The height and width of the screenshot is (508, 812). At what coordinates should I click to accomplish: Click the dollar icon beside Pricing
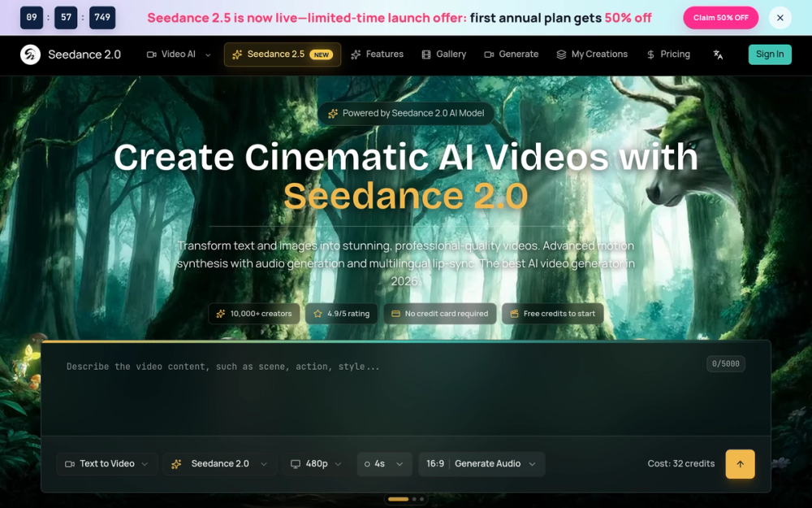651,54
